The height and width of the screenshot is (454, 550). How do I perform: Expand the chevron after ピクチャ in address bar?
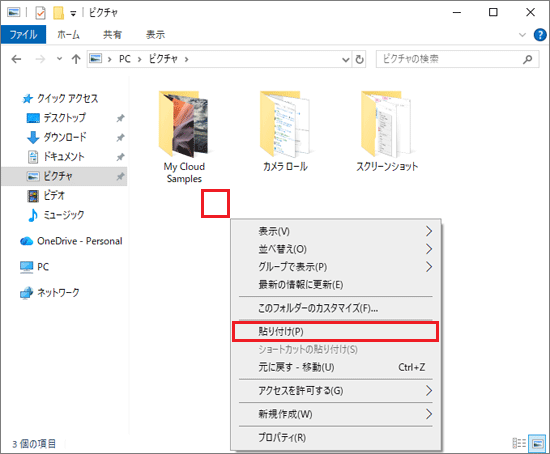click(x=186, y=59)
